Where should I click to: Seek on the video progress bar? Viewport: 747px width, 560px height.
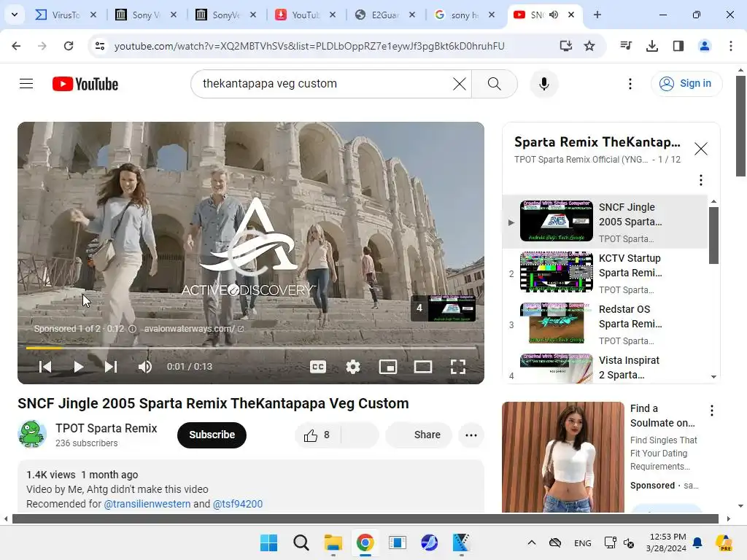click(x=251, y=348)
